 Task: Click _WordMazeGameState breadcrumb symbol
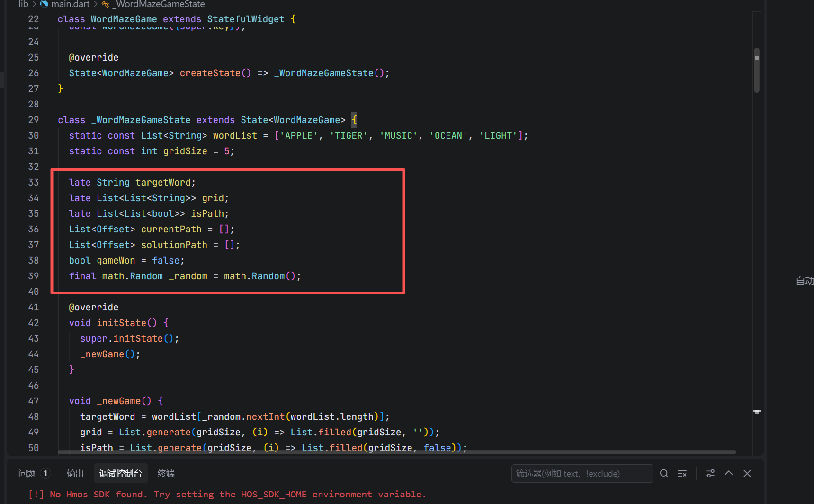(x=159, y=4)
